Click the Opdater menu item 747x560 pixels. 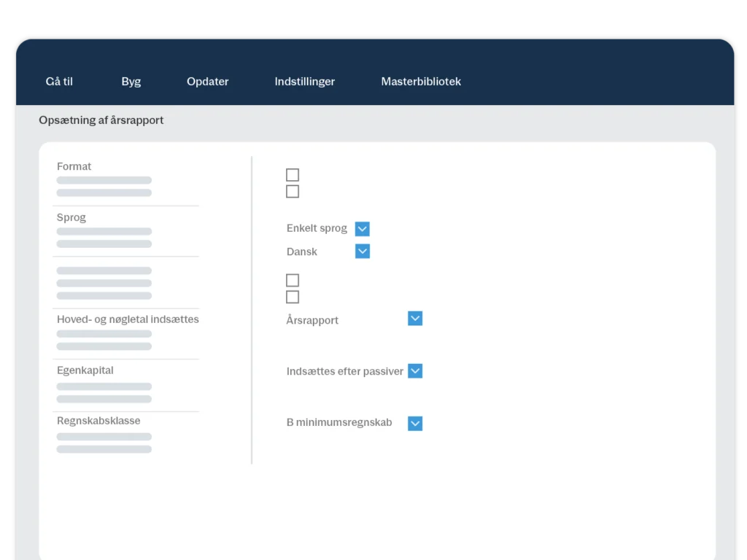pyautogui.click(x=207, y=82)
